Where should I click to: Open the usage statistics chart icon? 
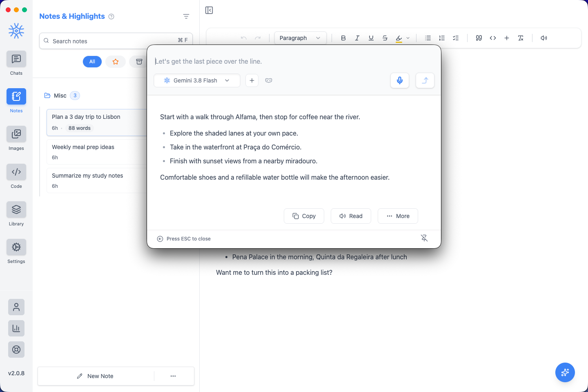pyautogui.click(x=16, y=328)
